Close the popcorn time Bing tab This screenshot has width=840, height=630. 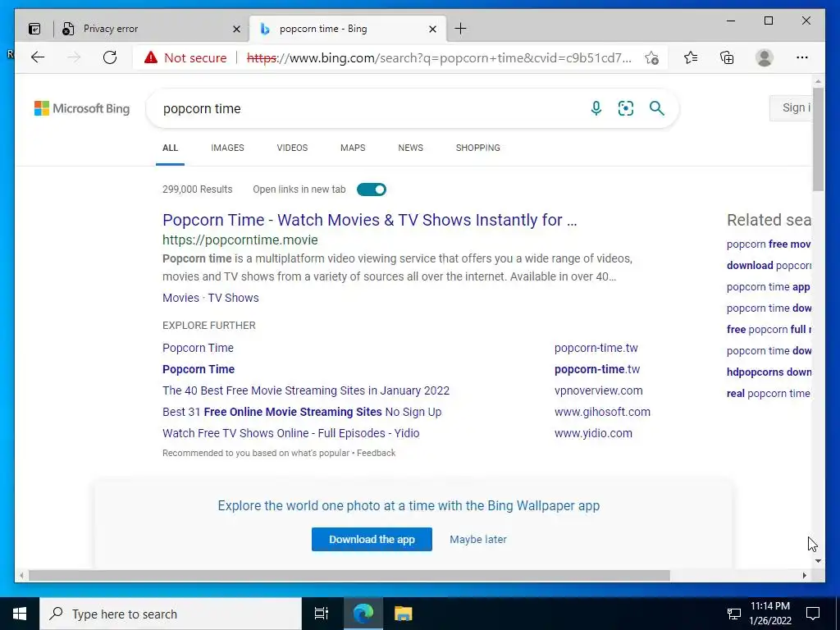point(433,29)
